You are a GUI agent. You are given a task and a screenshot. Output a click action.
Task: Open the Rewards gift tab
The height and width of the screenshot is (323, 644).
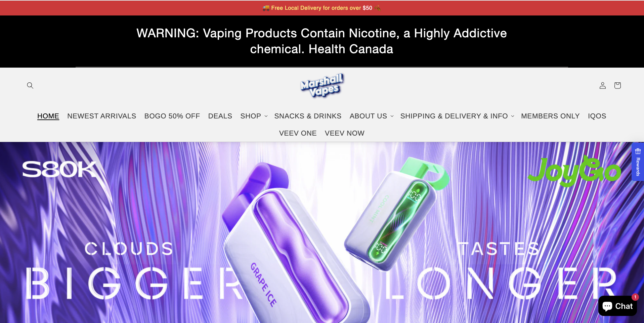coord(638,162)
